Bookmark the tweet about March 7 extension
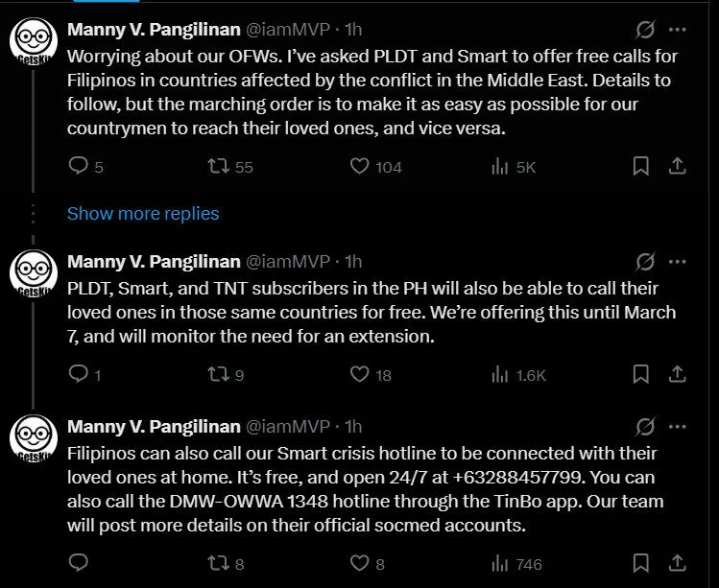The image size is (719, 588). pyautogui.click(x=640, y=375)
